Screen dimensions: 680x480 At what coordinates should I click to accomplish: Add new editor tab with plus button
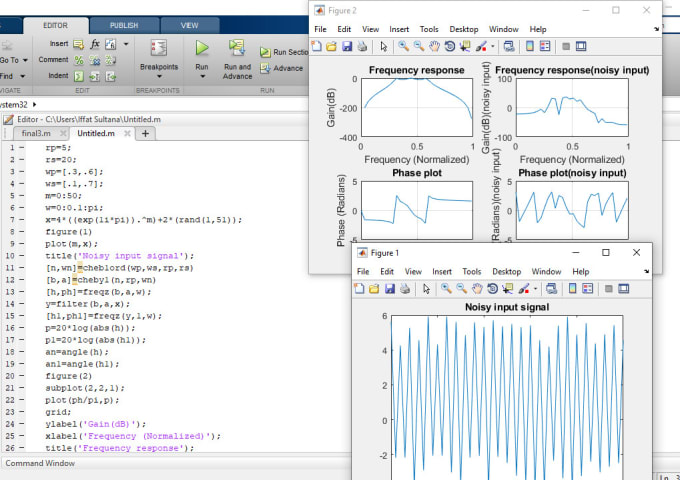pyautogui.click(x=145, y=134)
